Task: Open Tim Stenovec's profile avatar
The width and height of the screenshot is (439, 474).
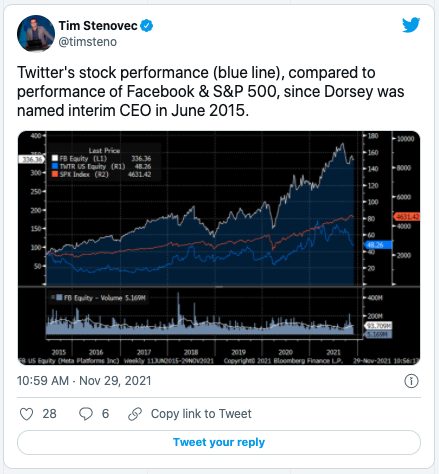Action: pos(36,33)
